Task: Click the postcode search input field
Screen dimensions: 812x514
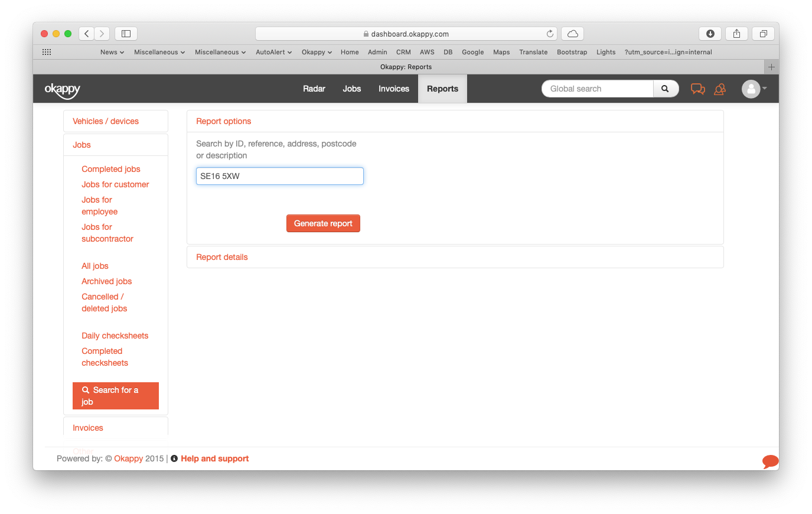Action: (x=280, y=176)
